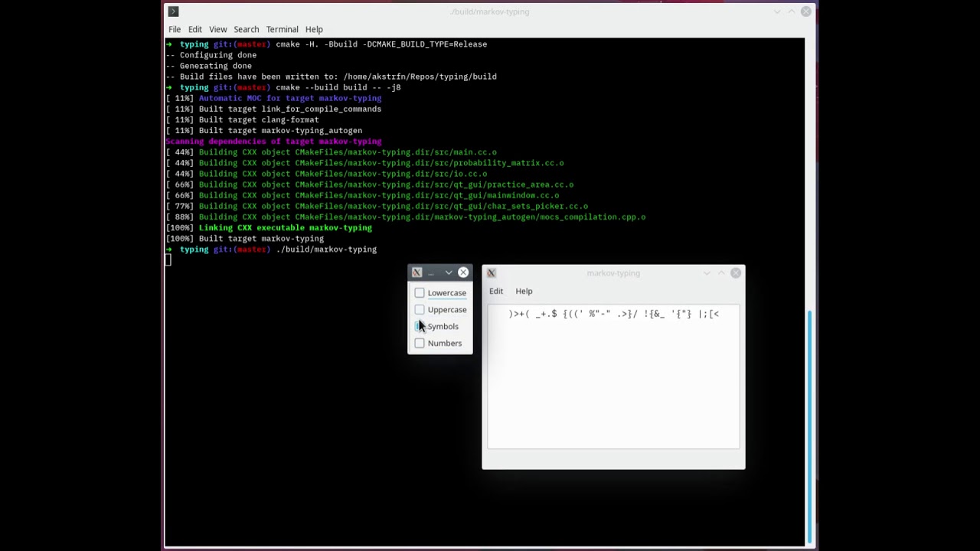Minimize the char-sets picker with its chevron

click(449, 272)
